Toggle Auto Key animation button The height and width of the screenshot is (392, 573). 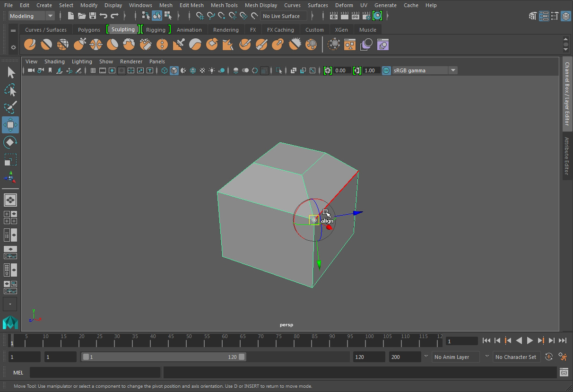[x=549, y=357]
